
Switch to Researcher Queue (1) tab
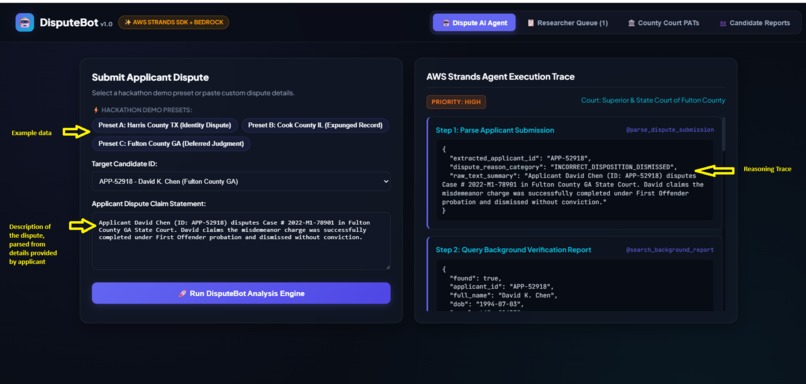[567, 23]
